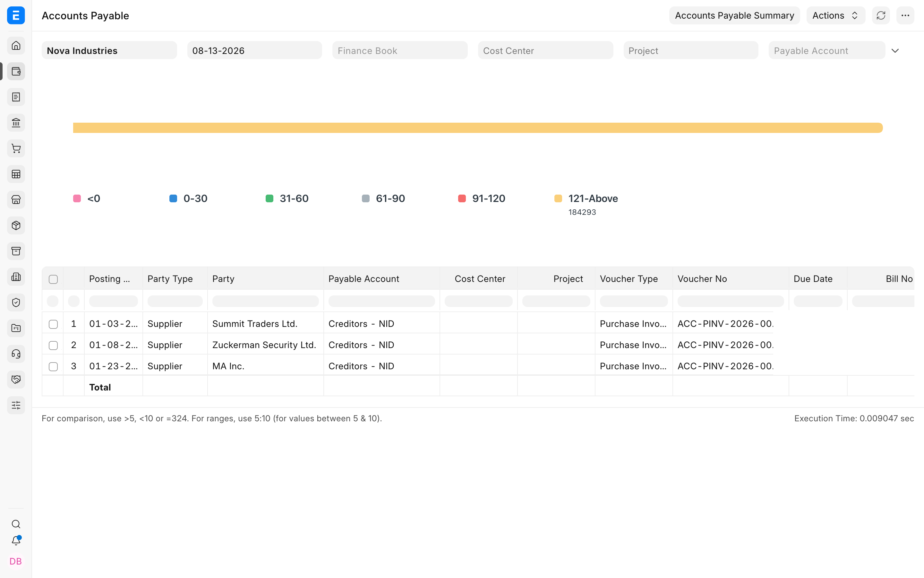Expand additional filters chevron

(x=895, y=50)
